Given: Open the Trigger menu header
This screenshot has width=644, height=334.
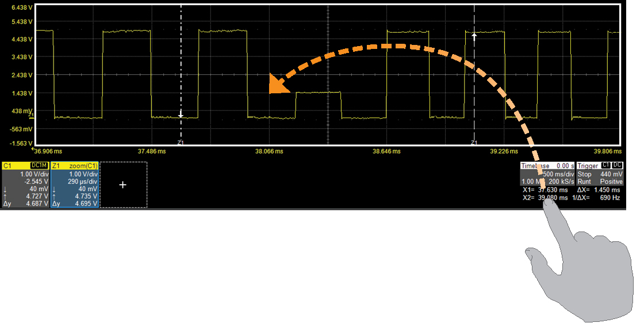Looking at the screenshot, I should click(x=589, y=165).
